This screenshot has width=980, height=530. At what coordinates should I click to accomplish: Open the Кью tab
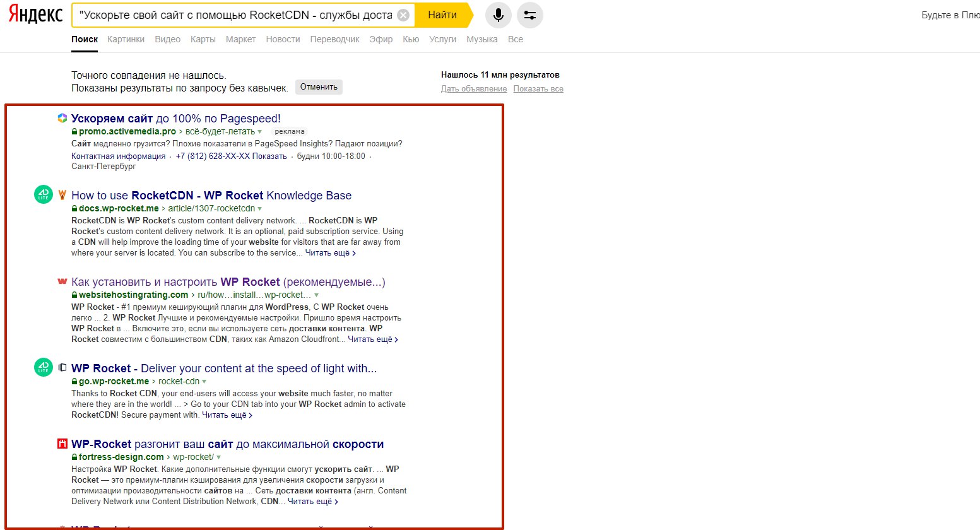coord(411,39)
